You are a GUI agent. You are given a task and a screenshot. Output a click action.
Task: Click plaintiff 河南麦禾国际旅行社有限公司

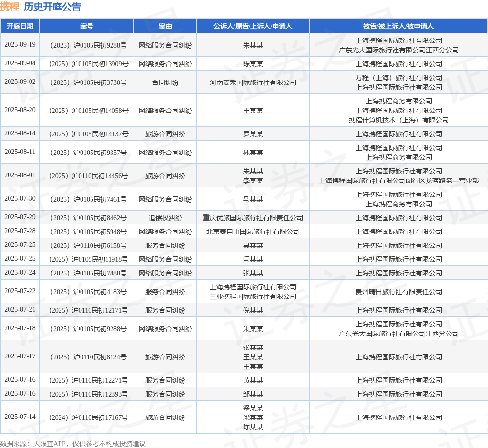pos(253,82)
